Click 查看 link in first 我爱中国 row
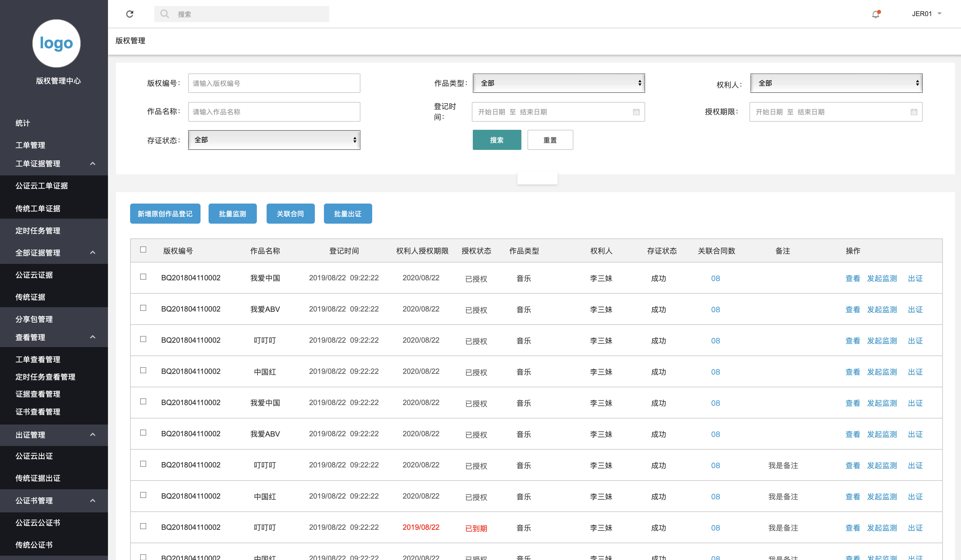The width and height of the screenshot is (961, 560). click(x=853, y=278)
